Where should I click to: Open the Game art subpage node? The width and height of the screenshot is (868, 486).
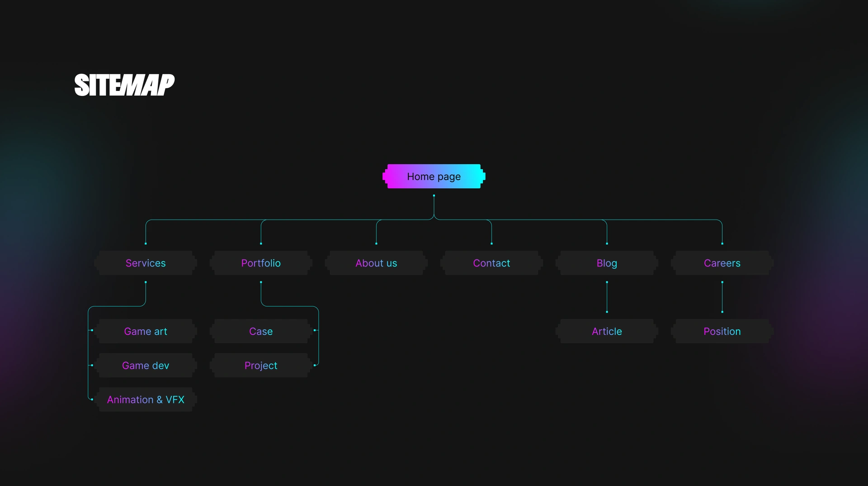(146, 331)
